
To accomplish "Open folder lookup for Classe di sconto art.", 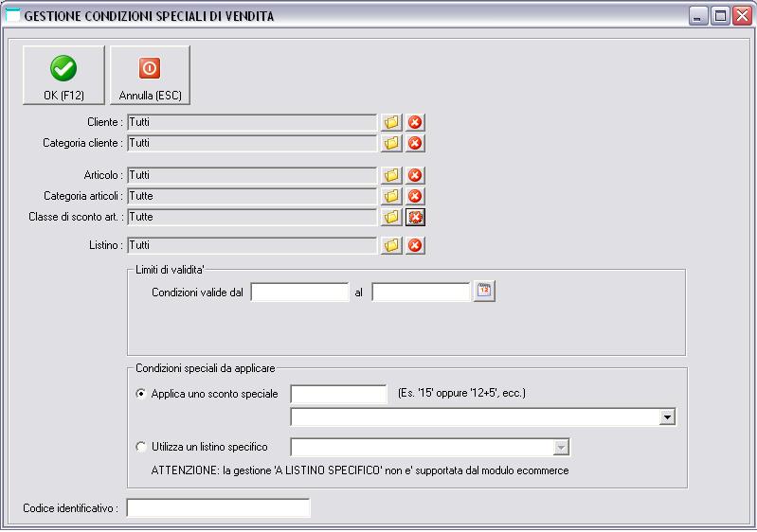I will [391, 217].
